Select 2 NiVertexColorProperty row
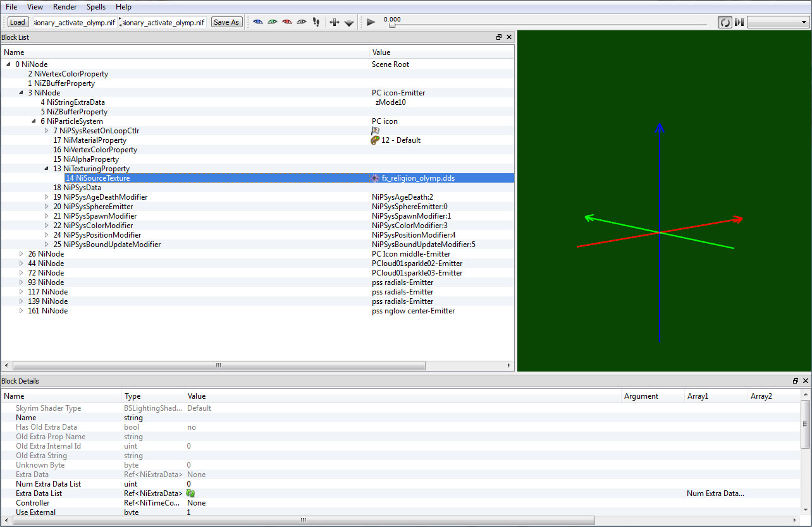 click(257, 74)
